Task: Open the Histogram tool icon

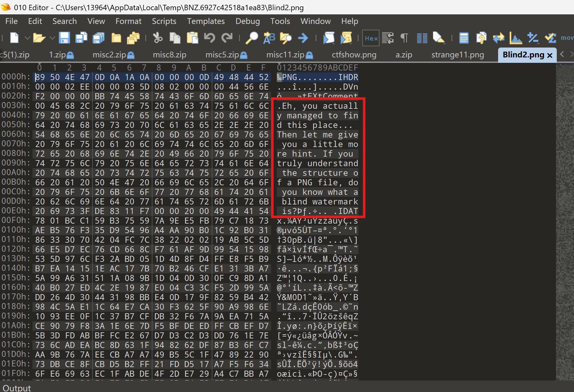Action: pyautogui.click(x=516, y=38)
